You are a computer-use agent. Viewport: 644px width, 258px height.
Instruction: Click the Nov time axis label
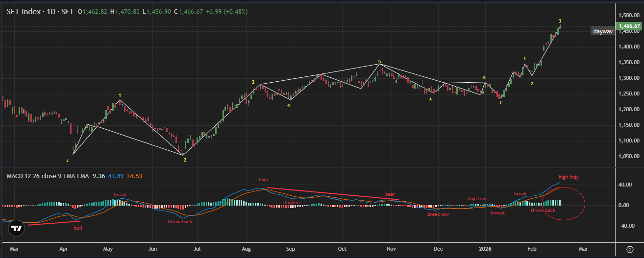tap(391, 249)
